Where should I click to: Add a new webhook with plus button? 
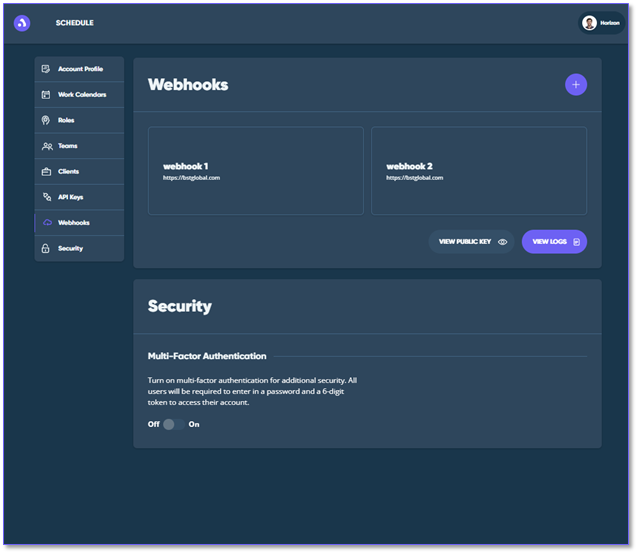point(576,85)
